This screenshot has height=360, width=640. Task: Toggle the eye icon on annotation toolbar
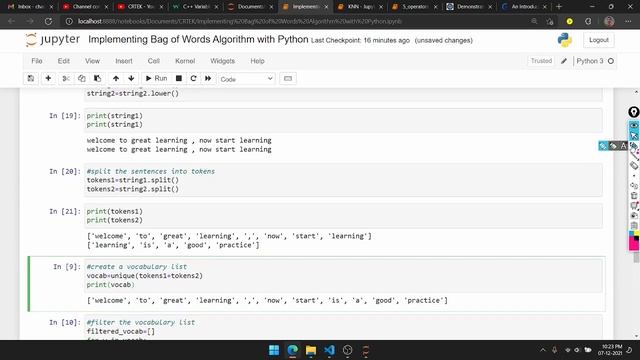click(633, 125)
